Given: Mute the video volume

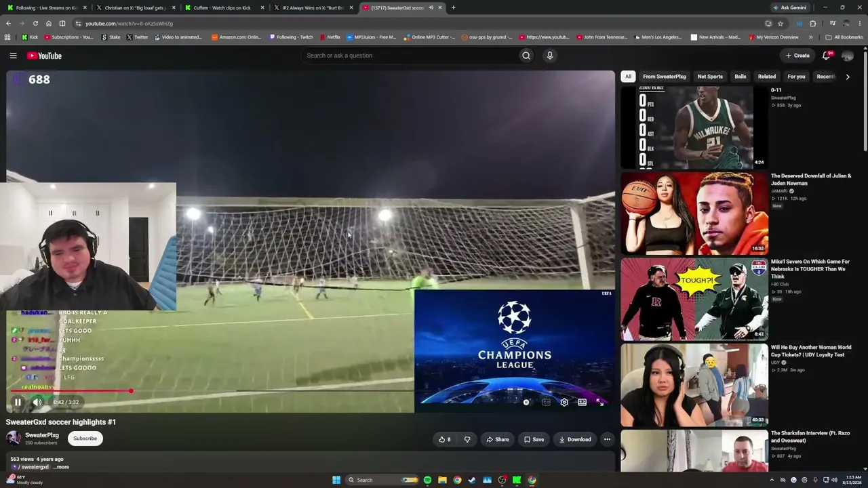Looking at the screenshot, I should 37,402.
